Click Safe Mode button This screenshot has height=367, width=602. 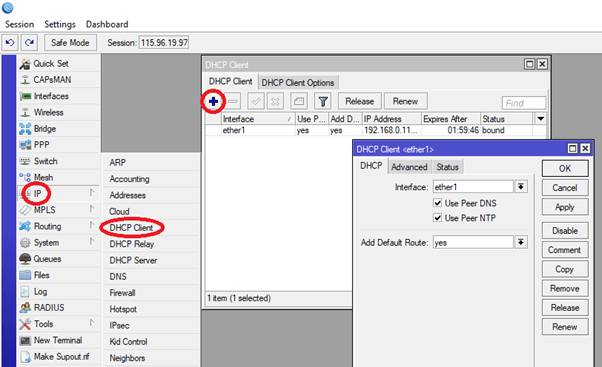70,43
